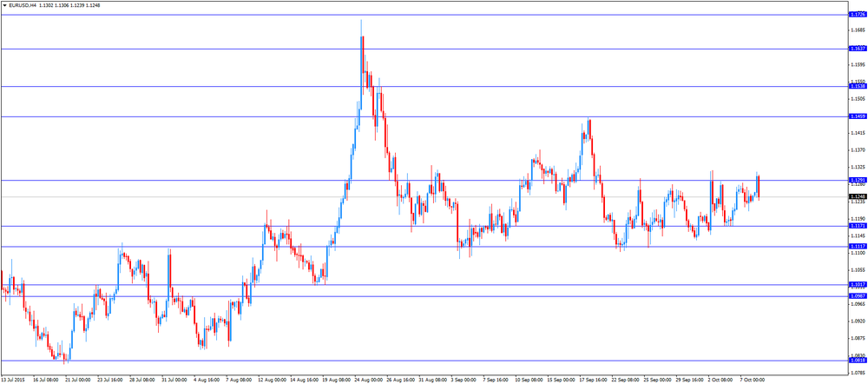Click the 31 Jul 00:00 time label

(174, 381)
